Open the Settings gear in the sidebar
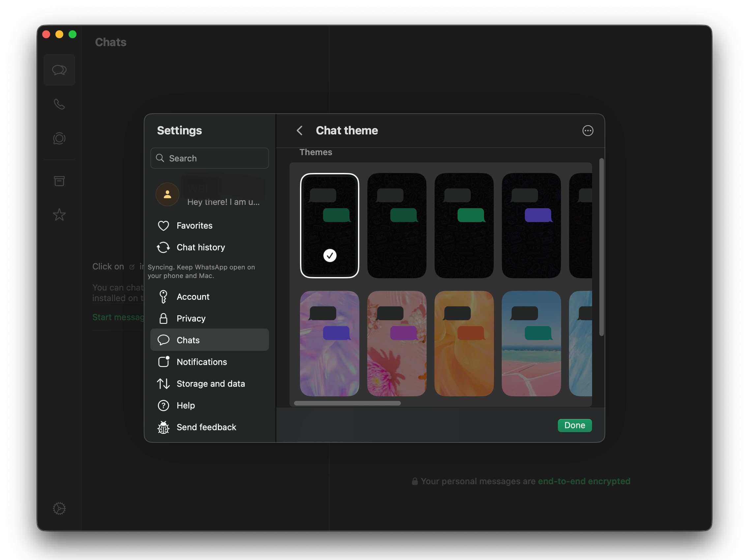This screenshot has height=560, width=749. click(60, 508)
